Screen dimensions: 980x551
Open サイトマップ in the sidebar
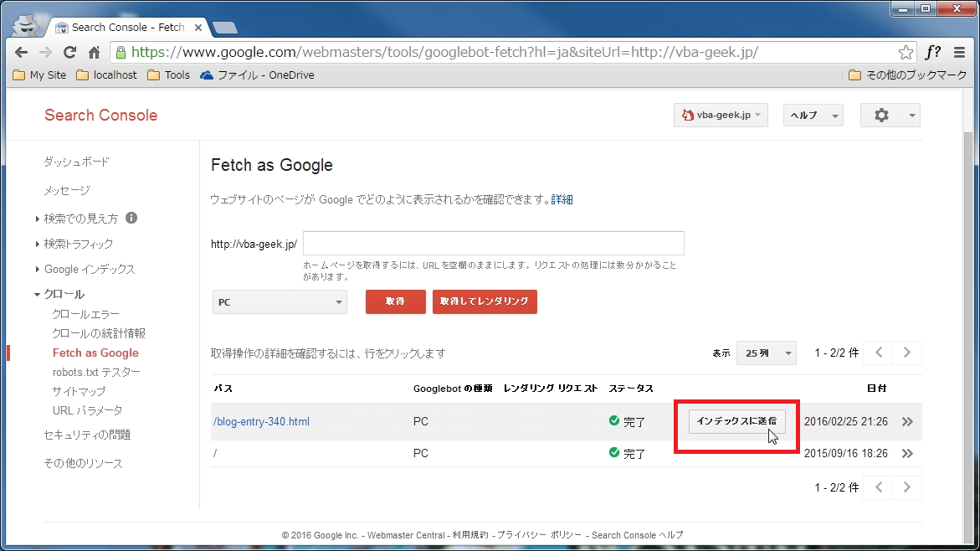click(79, 392)
